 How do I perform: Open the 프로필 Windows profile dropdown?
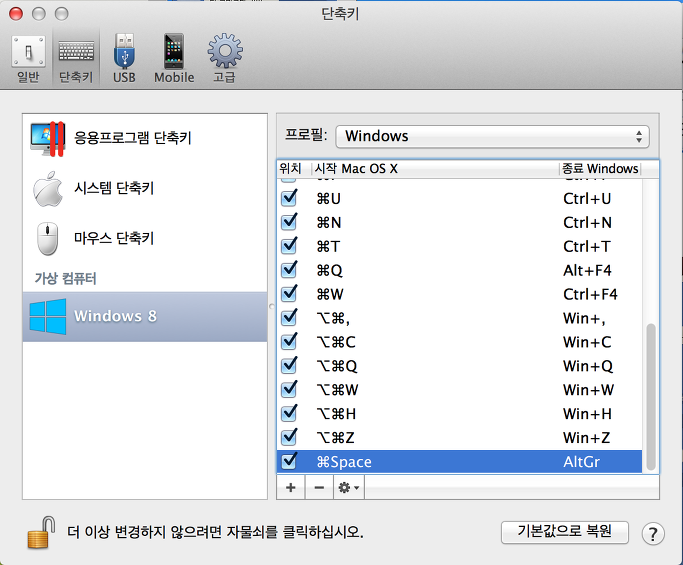coord(493,136)
